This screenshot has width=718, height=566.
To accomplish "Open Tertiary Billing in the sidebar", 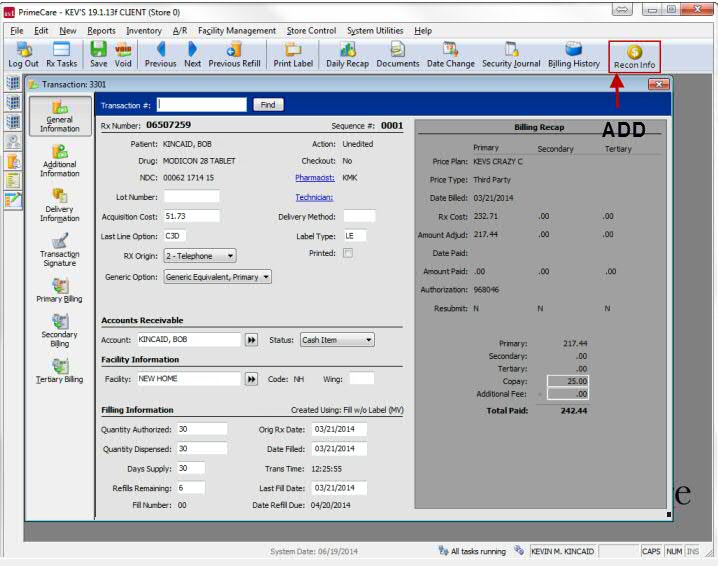I will (60, 371).
